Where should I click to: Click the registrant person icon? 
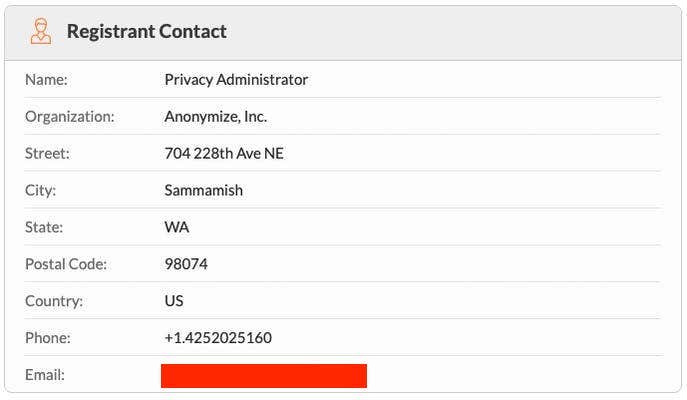(x=41, y=31)
